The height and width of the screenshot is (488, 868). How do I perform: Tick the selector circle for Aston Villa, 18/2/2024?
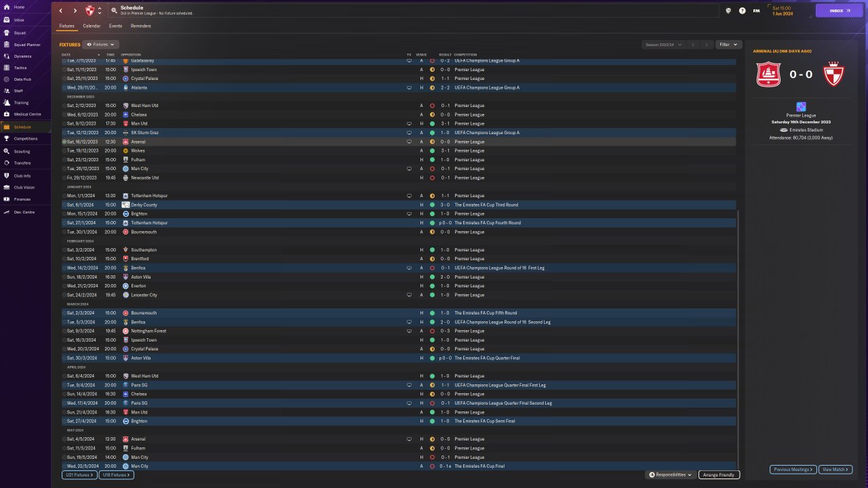64,277
